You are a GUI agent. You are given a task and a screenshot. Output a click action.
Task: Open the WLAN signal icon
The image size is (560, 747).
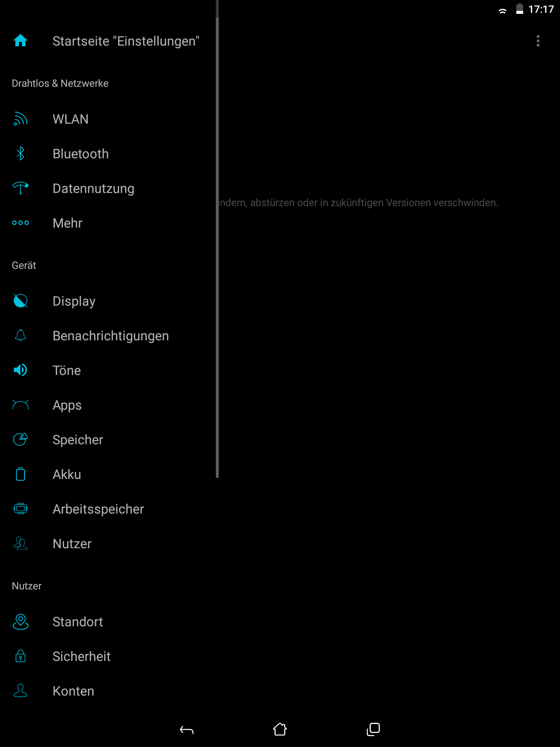pyautogui.click(x=20, y=119)
